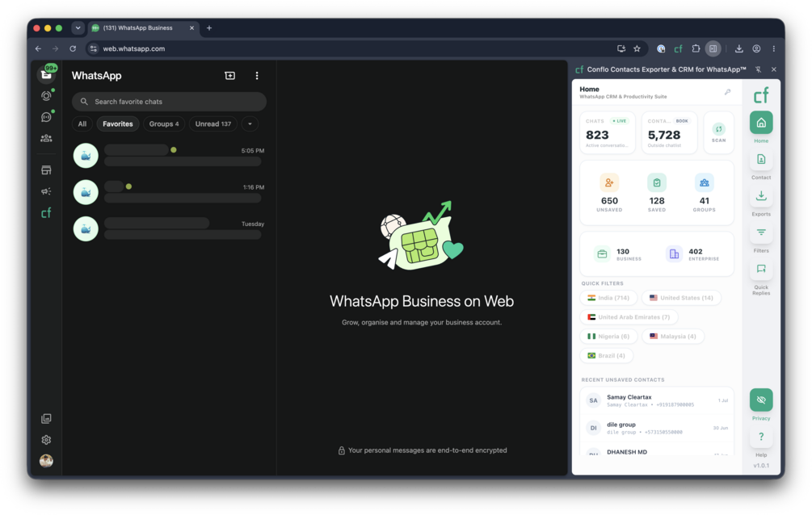Select the Groups 4 chat filter
812x515 pixels.
pyautogui.click(x=164, y=124)
